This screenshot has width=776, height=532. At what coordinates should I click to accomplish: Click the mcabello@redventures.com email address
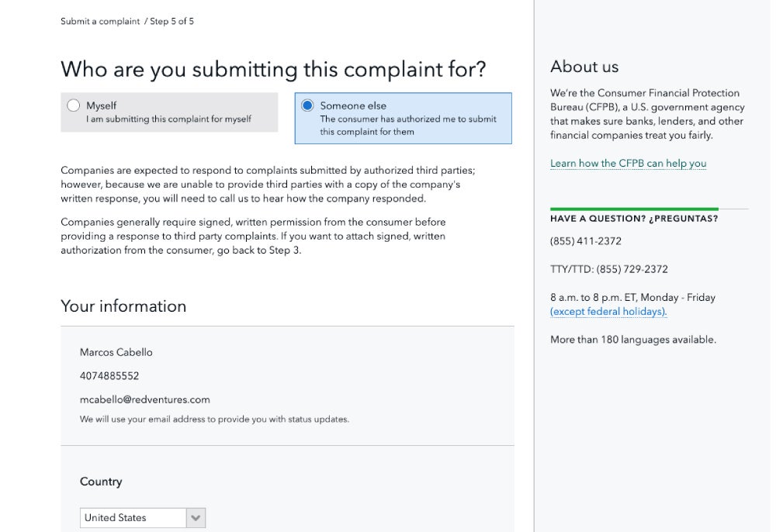(x=144, y=400)
